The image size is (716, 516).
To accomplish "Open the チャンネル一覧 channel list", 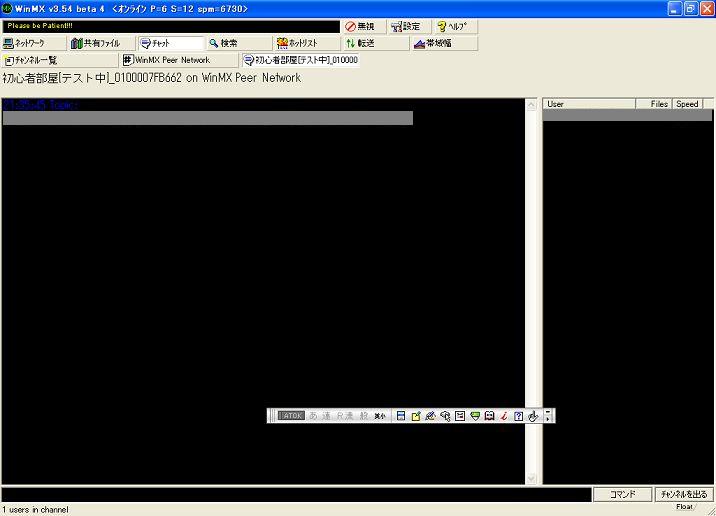I will tap(58, 60).
